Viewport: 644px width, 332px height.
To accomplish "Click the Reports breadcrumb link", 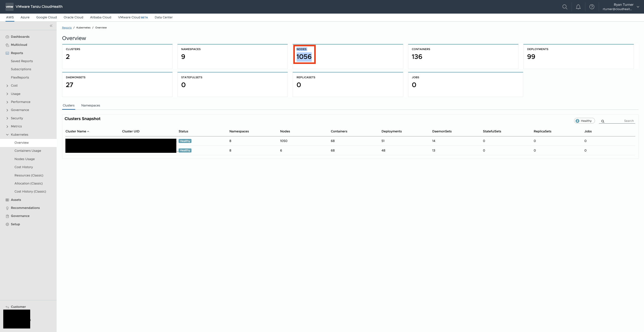I will point(67,28).
